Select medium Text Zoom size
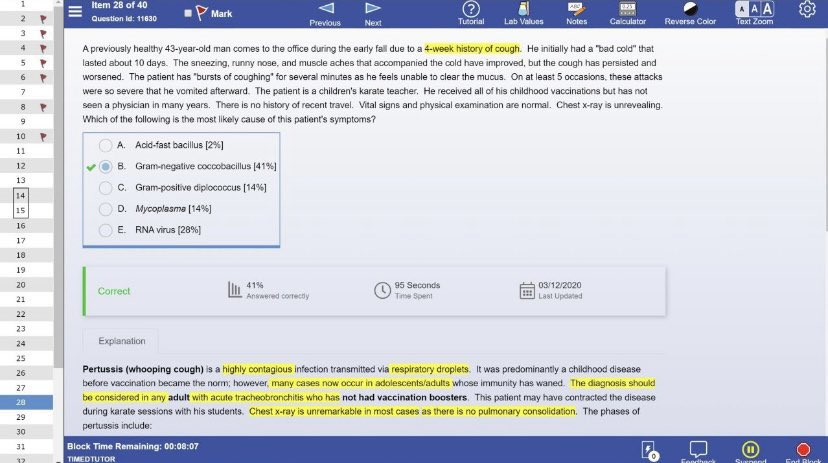Viewport: 828px width, 463px height. [x=755, y=9]
